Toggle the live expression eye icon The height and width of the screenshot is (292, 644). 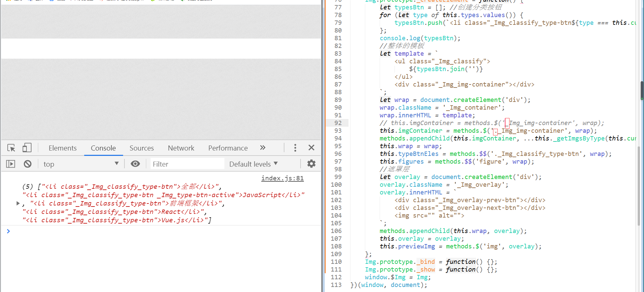[x=135, y=164]
